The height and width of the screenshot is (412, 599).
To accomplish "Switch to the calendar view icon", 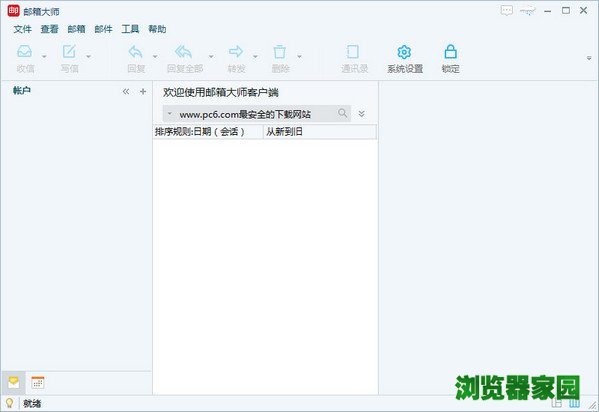I will click(x=38, y=383).
